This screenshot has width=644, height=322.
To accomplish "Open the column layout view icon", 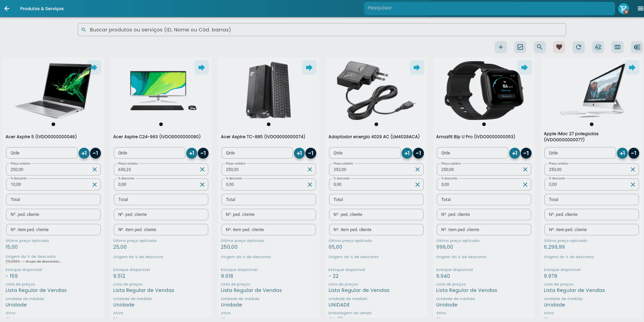I will pyautogui.click(x=617, y=47).
